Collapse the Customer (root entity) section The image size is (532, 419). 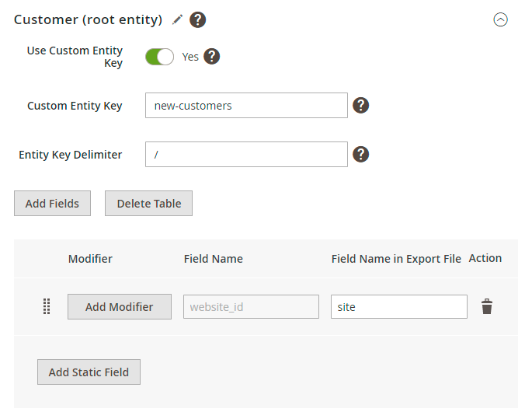pyautogui.click(x=501, y=20)
